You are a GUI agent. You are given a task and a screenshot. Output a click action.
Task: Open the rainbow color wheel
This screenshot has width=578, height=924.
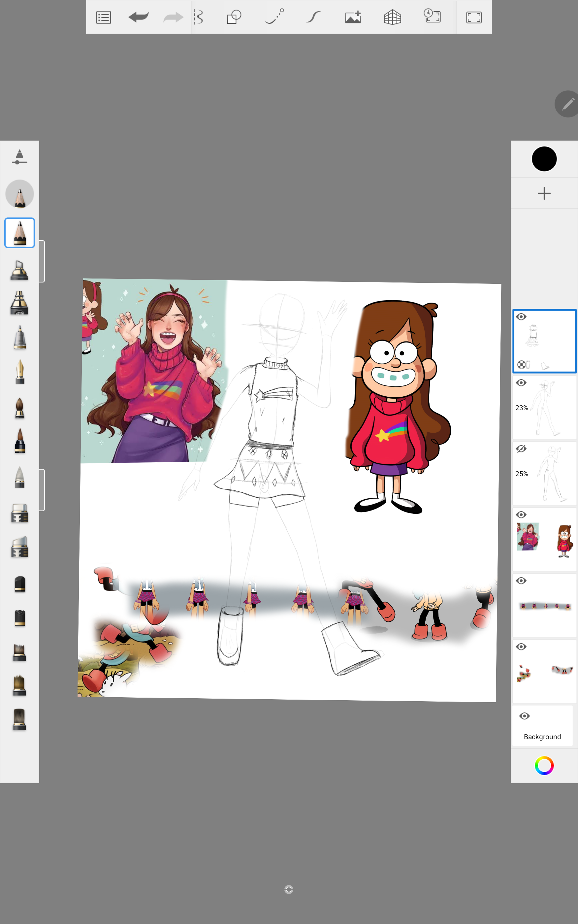(x=544, y=766)
